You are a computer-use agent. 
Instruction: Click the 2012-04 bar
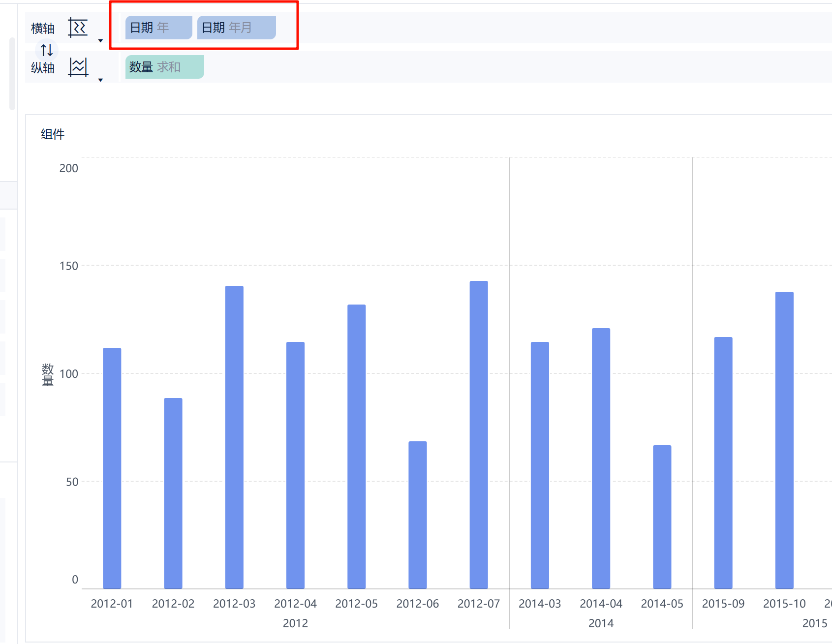coord(295,465)
